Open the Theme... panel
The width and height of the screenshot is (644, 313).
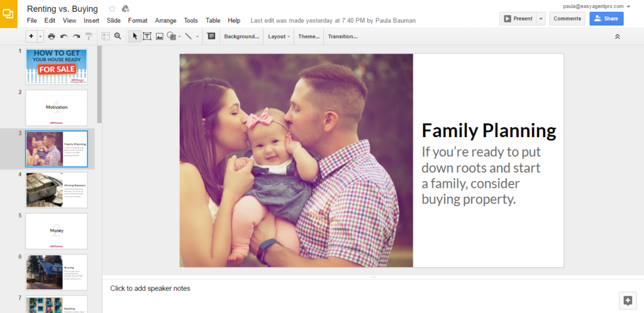point(309,36)
